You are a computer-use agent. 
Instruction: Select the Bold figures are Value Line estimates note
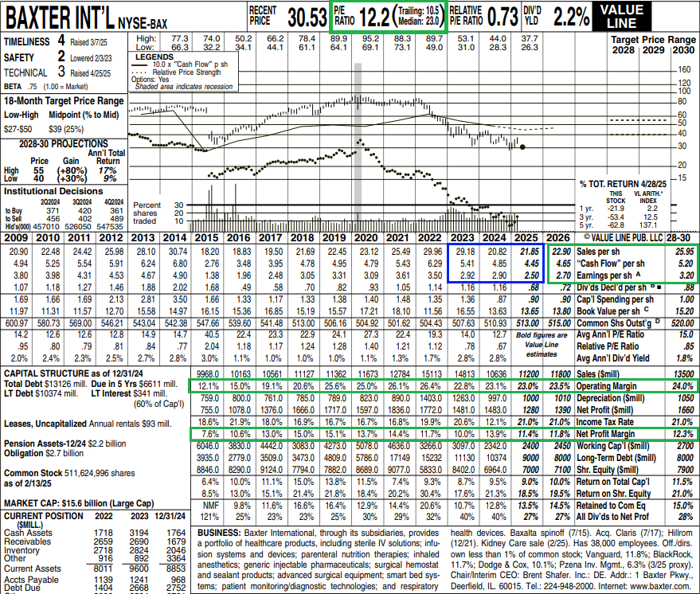pyautogui.click(x=542, y=345)
